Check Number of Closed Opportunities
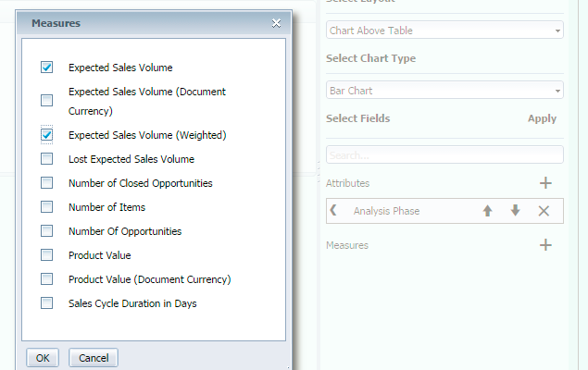 pyautogui.click(x=46, y=183)
